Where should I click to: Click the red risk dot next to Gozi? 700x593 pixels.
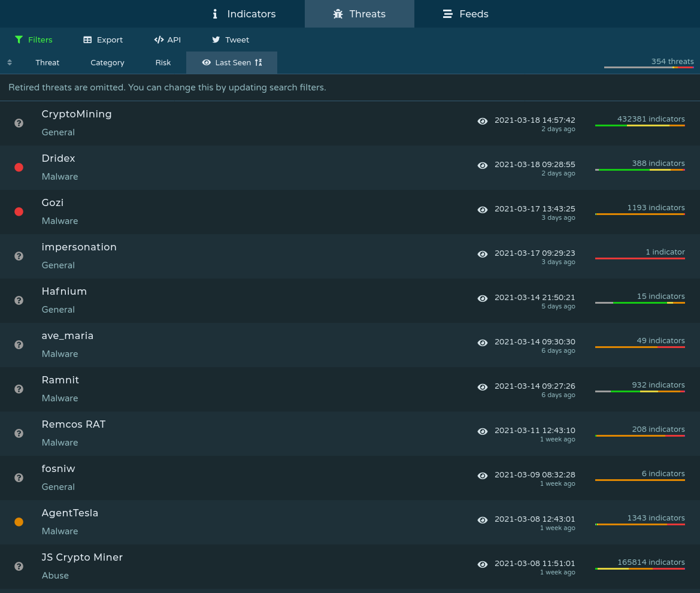tap(19, 211)
